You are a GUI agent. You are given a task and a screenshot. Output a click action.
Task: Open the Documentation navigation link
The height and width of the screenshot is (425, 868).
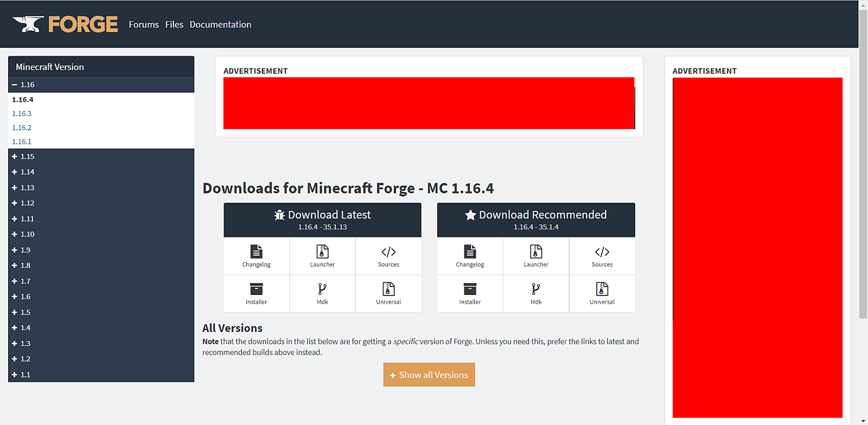220,24
